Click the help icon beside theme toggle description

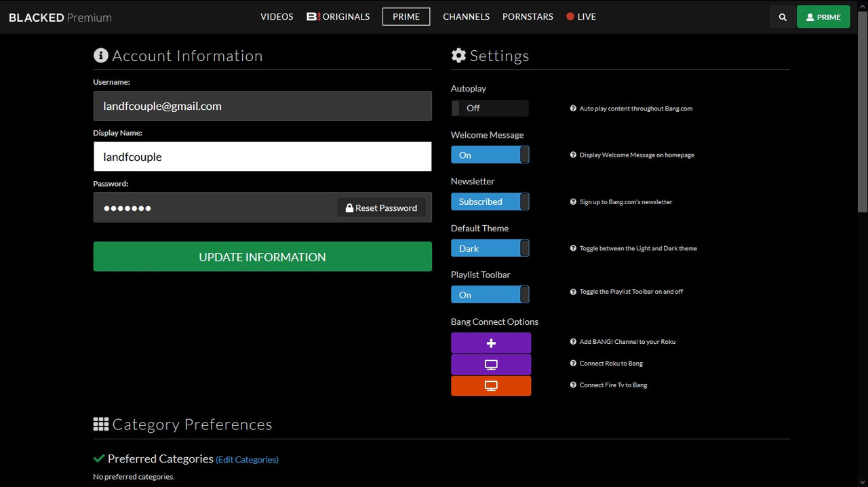coord(573,248)
